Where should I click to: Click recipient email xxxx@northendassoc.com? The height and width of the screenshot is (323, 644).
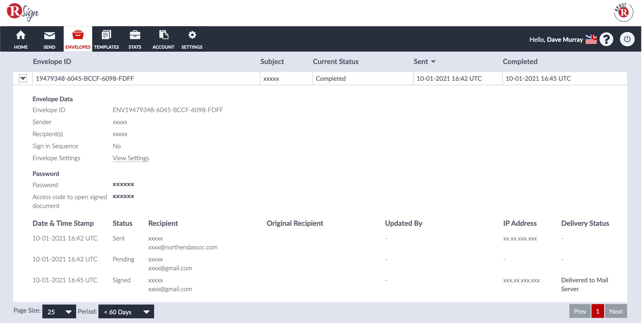[x=183, y=247]
